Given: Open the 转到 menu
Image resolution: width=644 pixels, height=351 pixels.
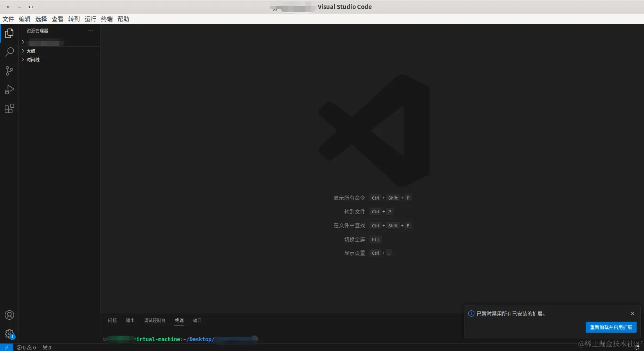Looking at the screenshot, I should (x=74, y=19).
